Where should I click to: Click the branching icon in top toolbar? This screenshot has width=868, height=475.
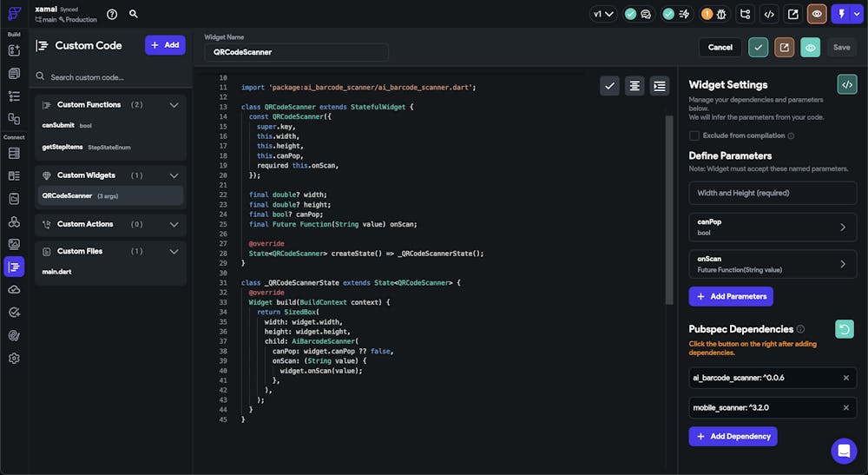[745, 14]
